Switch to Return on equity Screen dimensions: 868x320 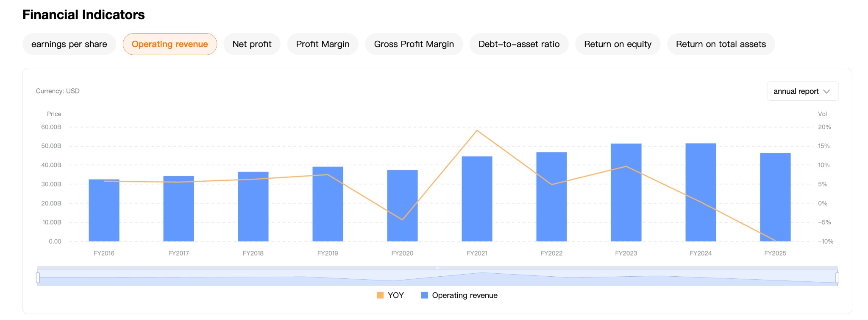pyautogui.click(x=618, y=44)
